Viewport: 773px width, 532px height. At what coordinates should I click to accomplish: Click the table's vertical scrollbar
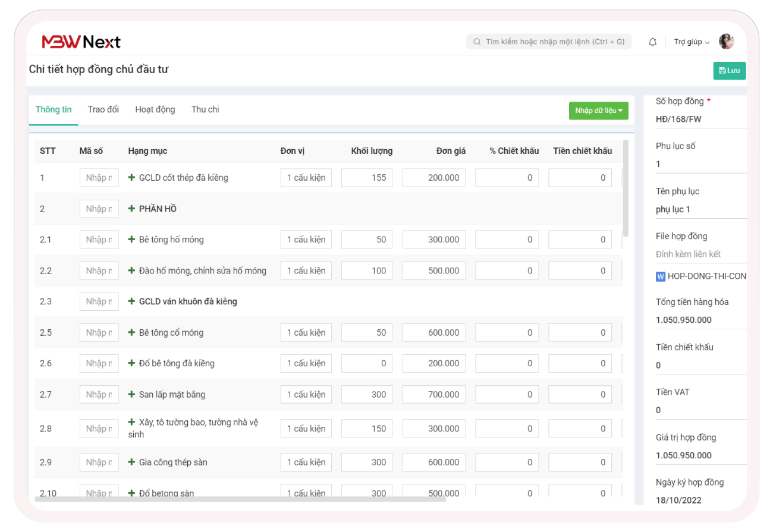[626, 187]
